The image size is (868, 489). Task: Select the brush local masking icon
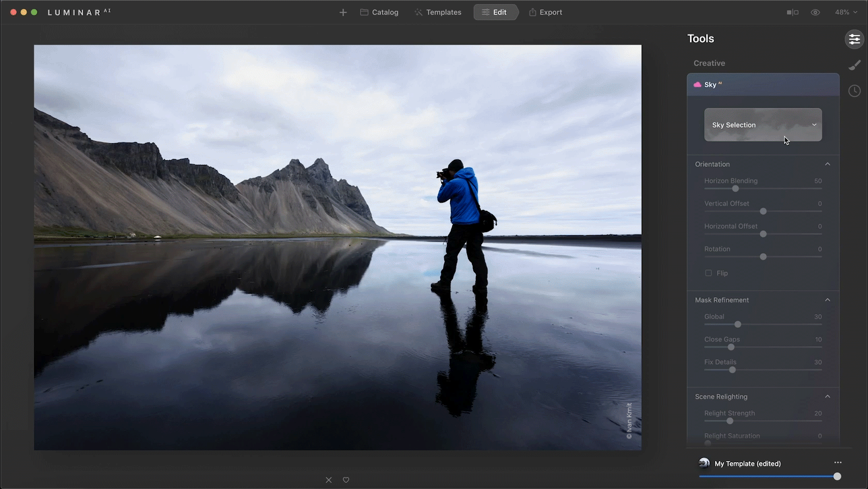854,65
